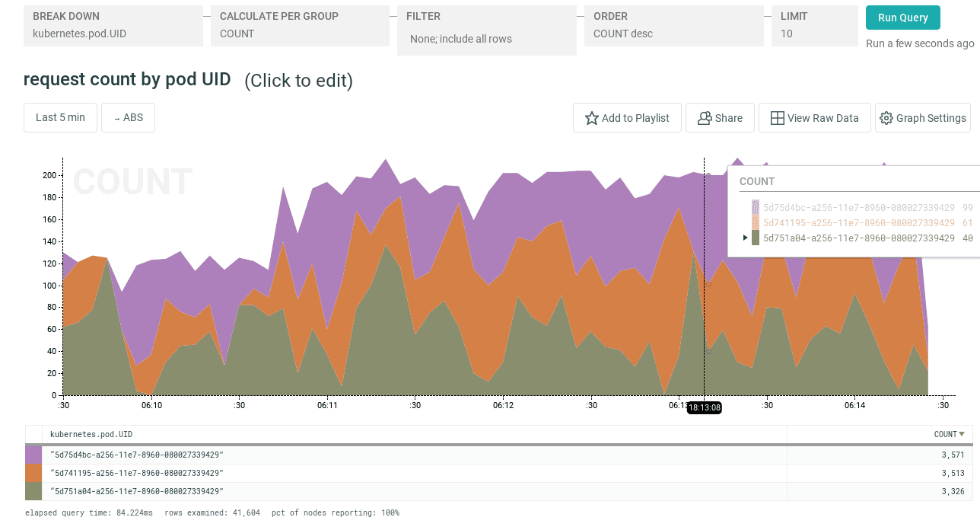Screen dimensions: 980x530
Task: Click the star icon in Add to Playlist
Action: pos(591,118)
